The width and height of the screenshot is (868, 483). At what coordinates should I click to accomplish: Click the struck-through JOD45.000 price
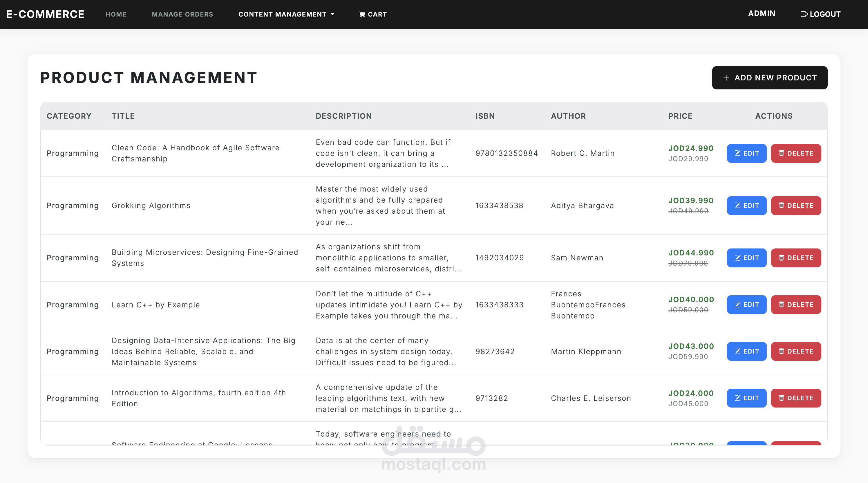pyautogui.click(x=688, y=404)
